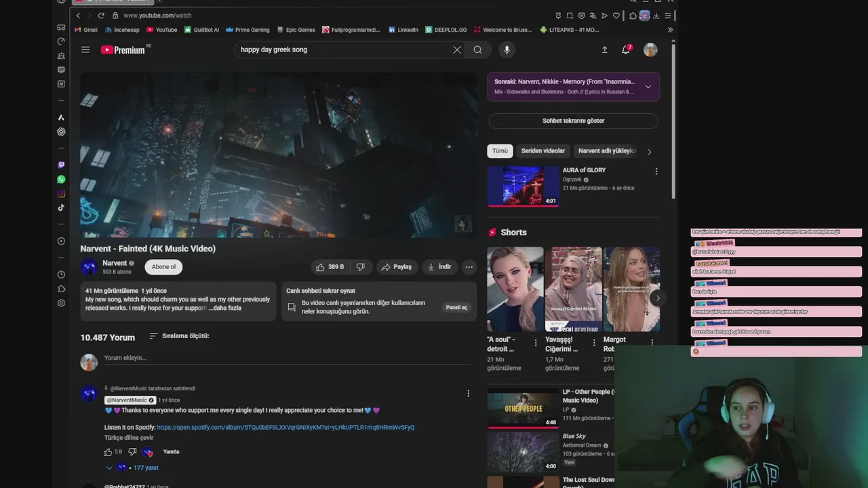
Task: Open Aria AI in browser sidebar
Action: [x=61, y=118]
